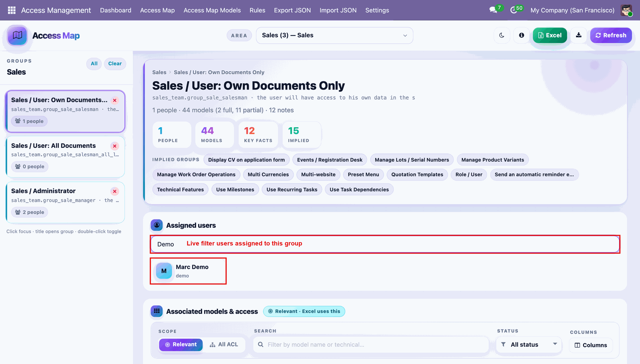Open the Multi-website chip
Image resolution: width=640 pixels, height=364 pixels.
(318, 175)
